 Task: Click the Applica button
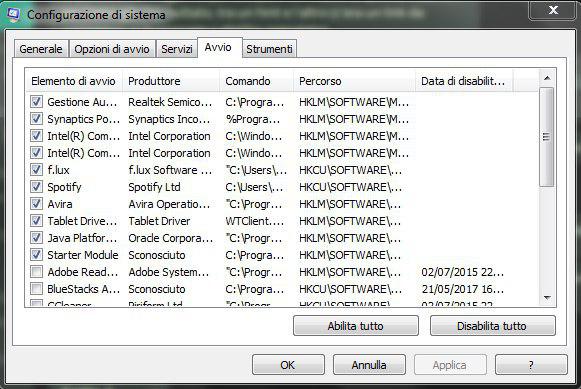[450, 365]
